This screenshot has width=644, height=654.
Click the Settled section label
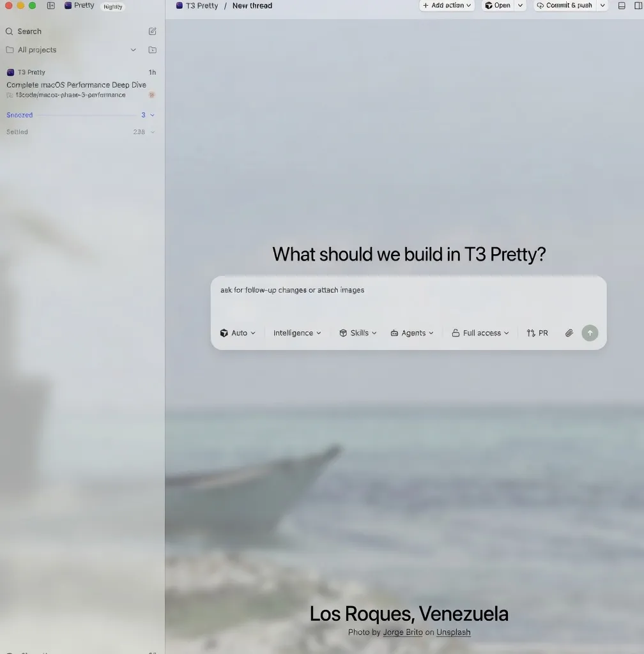coord(17,132)
